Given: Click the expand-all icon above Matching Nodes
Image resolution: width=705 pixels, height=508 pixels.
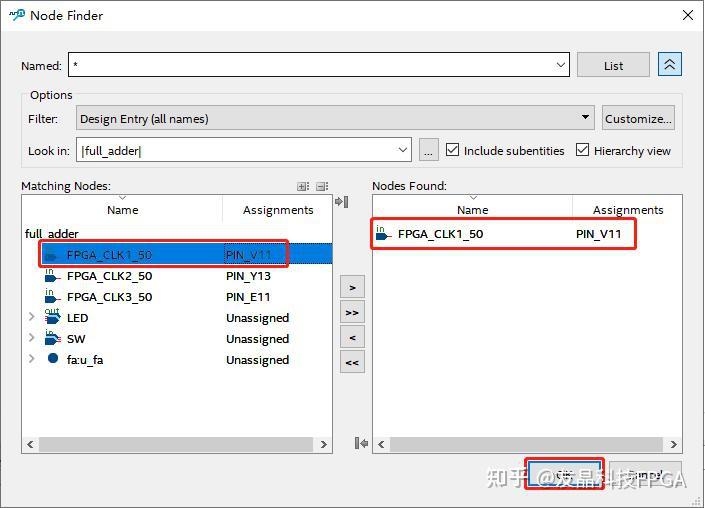Looking at the screenshot, I should (x=303, y=186).
